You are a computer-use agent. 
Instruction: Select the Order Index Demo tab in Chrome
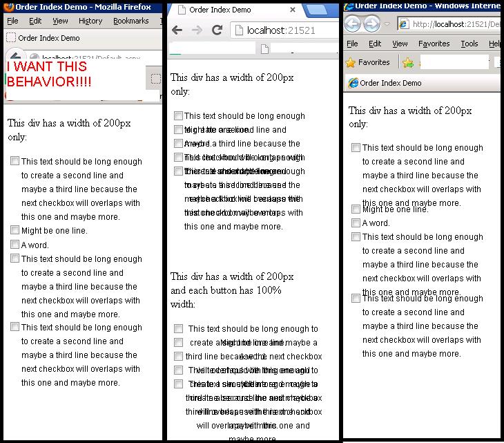tap(236, 10)
